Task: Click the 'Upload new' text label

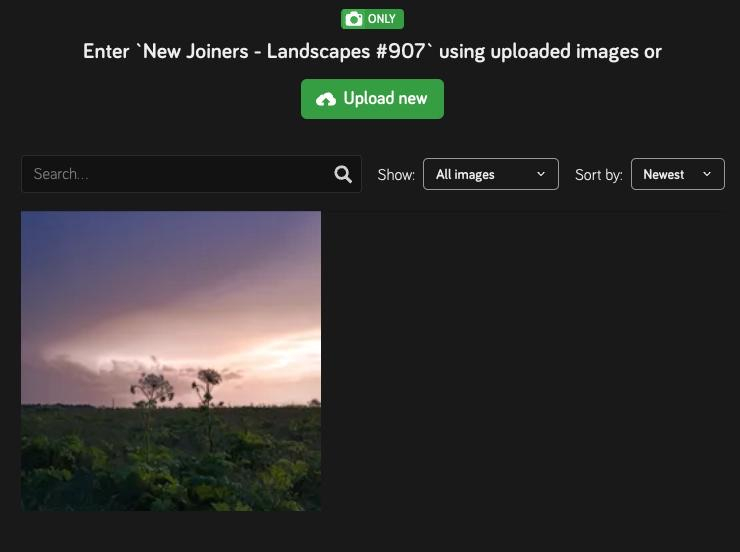Action: (x=385, y=99)
